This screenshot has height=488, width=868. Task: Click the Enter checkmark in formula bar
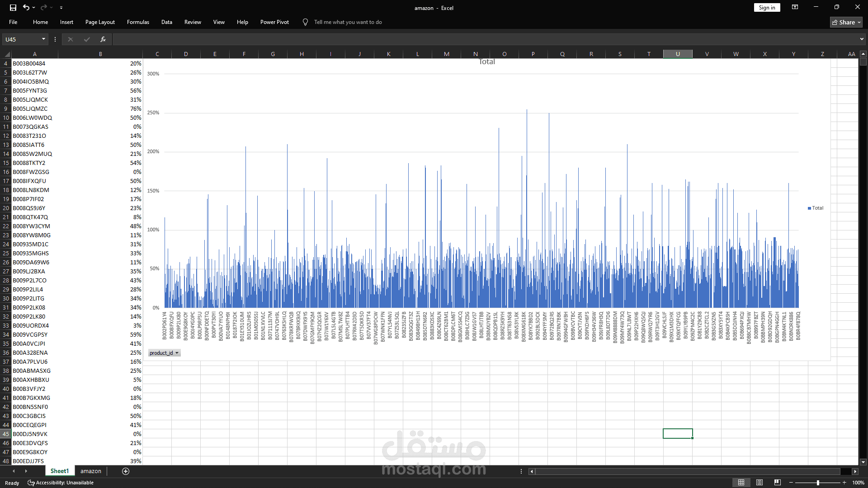87,39
